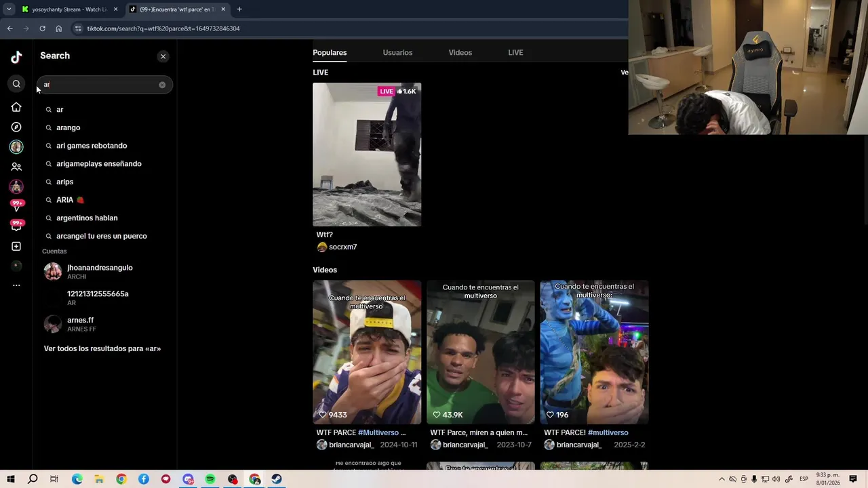
Task: Open Windows taskbar search
Action: click(33, 479)
